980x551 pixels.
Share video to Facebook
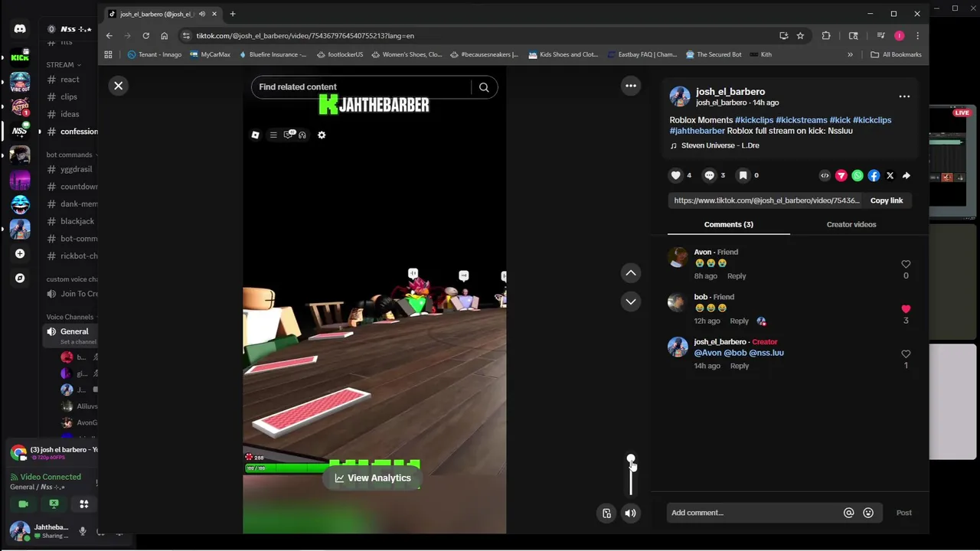pyautogui.click(x=874, y=175)
